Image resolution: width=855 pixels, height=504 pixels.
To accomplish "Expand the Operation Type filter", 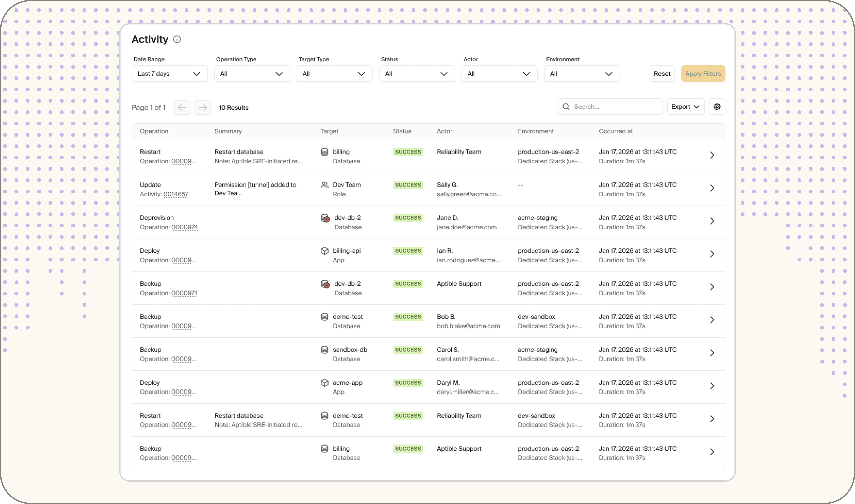I will point(252,74).
